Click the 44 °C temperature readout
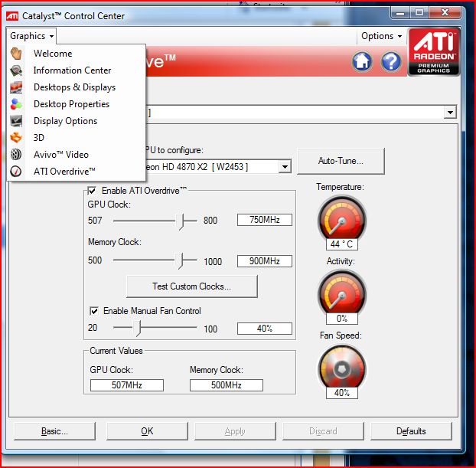 tap(342, 244)
